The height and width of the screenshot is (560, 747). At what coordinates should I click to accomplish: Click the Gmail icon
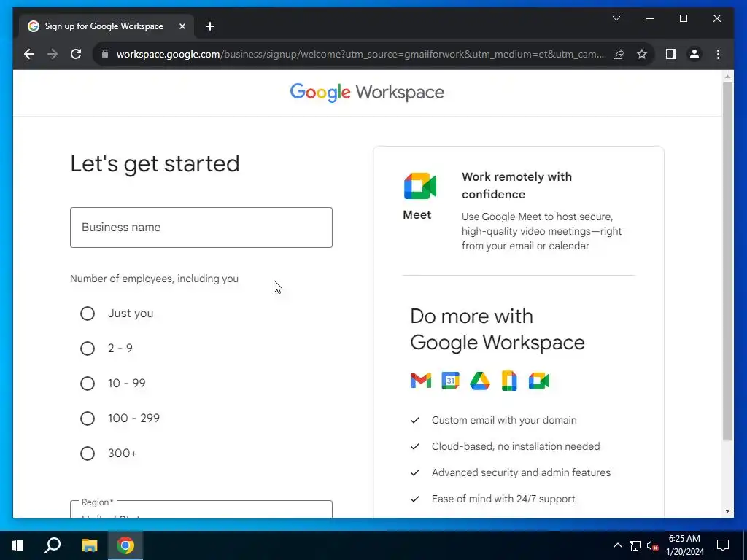pos(421,381)
